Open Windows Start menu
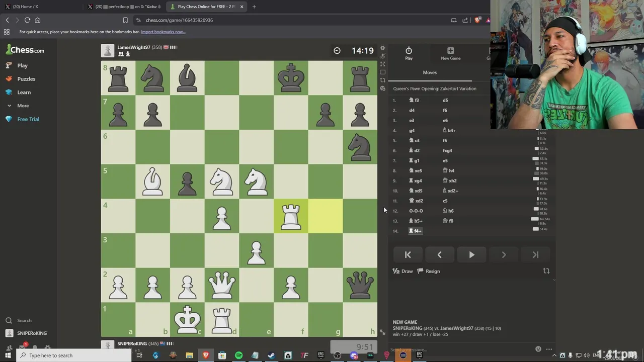This screenshot has width=644, height=362. click(x=8, y=355)
